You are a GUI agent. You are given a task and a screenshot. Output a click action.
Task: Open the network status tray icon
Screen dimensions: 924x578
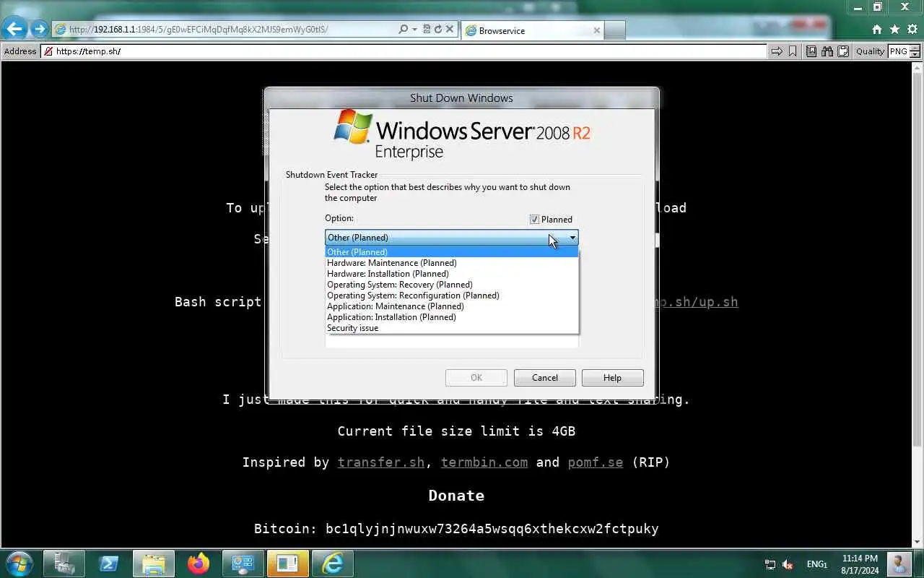[x=770, y=564]
